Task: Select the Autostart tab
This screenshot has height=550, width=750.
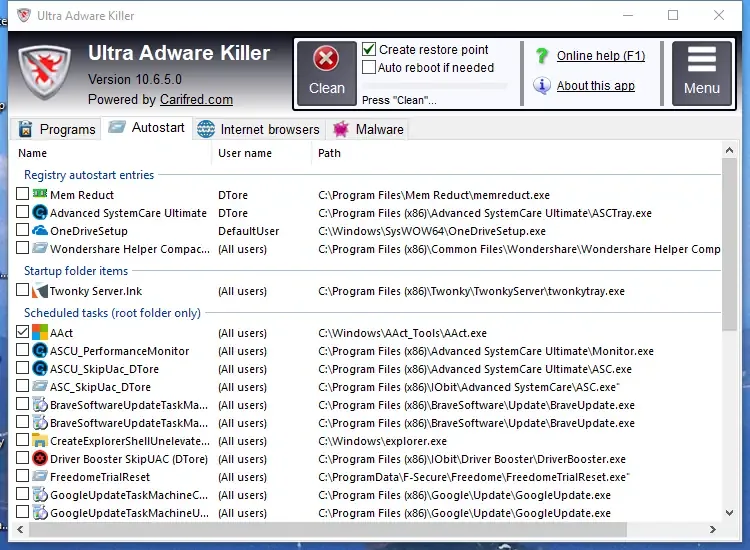Action: [146, 128]
